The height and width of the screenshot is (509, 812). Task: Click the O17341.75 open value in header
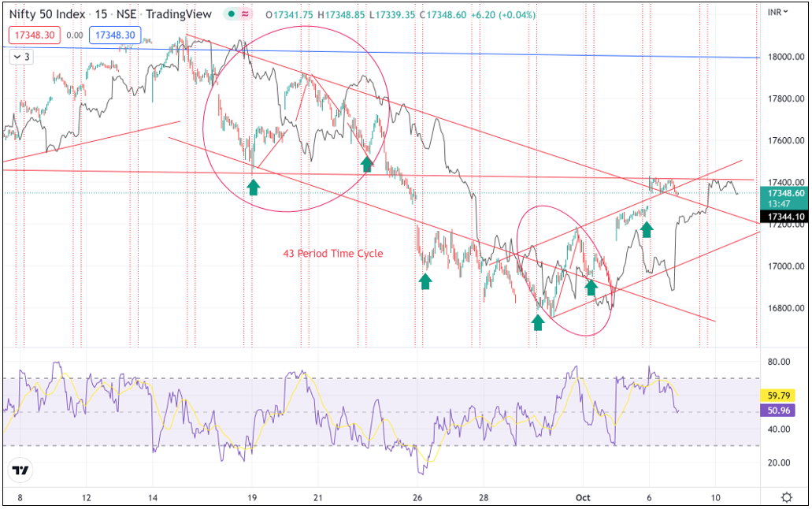[290, 15]
